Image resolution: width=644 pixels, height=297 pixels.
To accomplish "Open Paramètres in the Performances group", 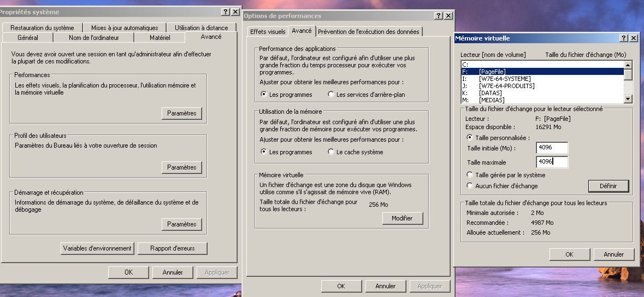I will tap(182, 113).
